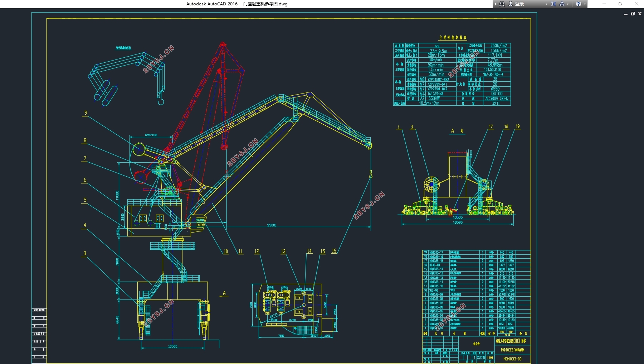Select the parts list entry SJS-00
This screenshot has height=364, width=644.
(x=433, y=290)
